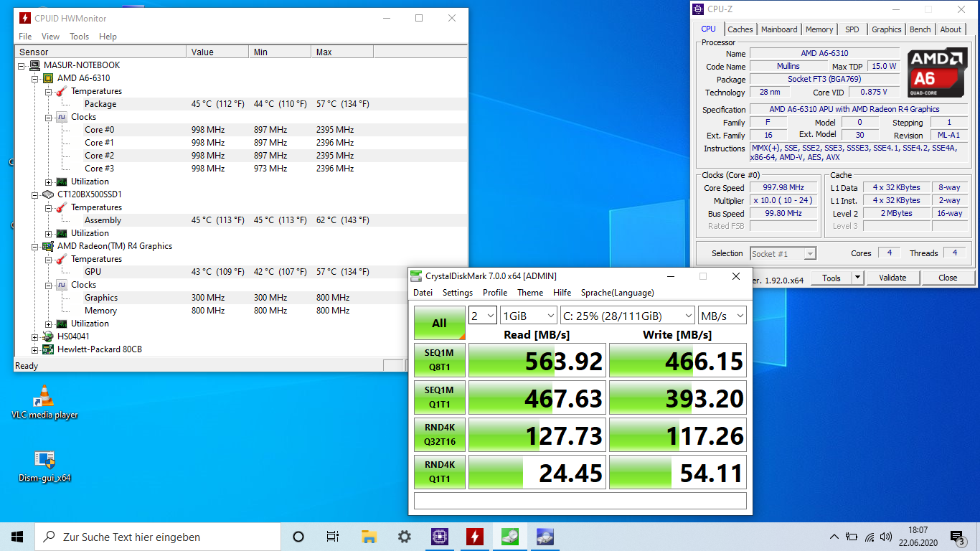Click the HS04041 battery icon

click(48, 336)
